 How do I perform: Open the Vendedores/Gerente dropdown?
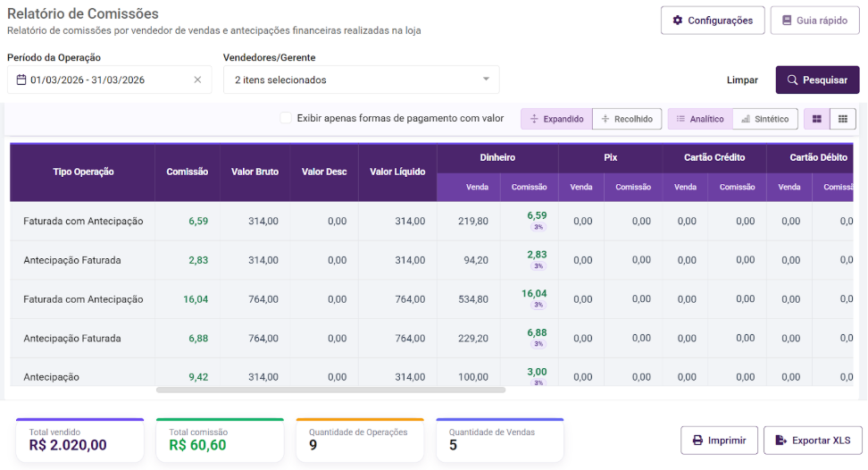361,80
